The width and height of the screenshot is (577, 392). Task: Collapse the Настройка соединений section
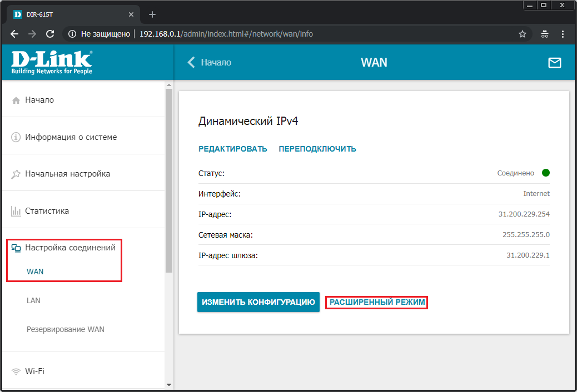[70, 248]
